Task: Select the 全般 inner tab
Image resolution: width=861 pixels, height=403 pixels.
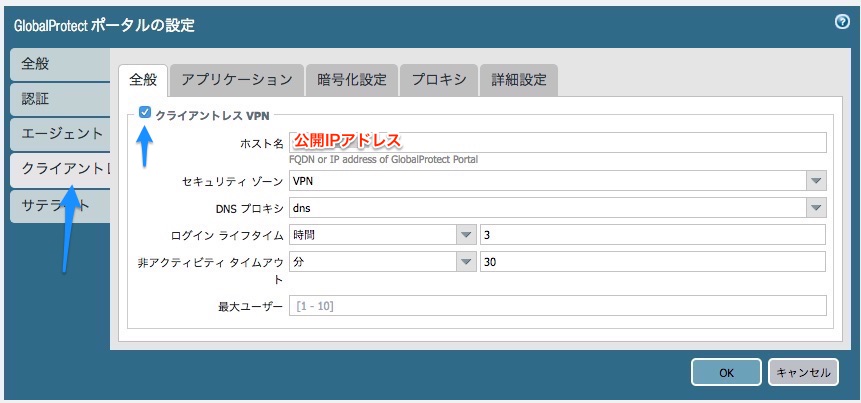Action: coord(143,80)
